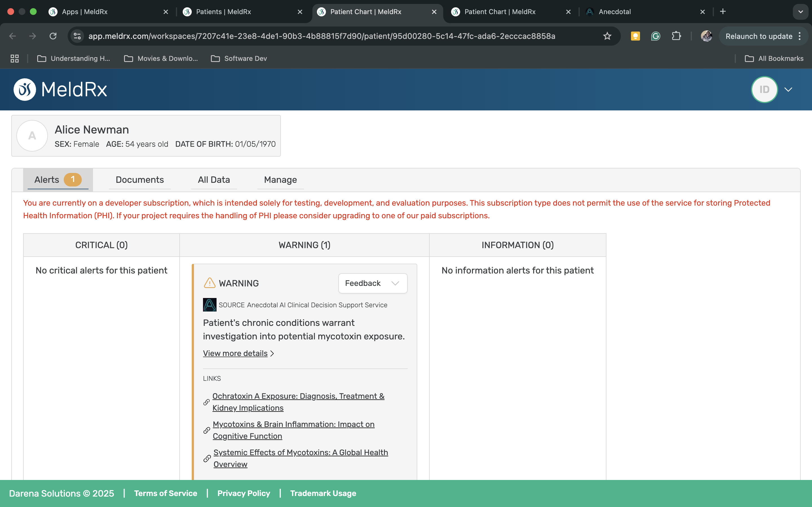Viewport: 812px width, 507px height.
Task: Select the Manage tab
Action: (280, 180)
